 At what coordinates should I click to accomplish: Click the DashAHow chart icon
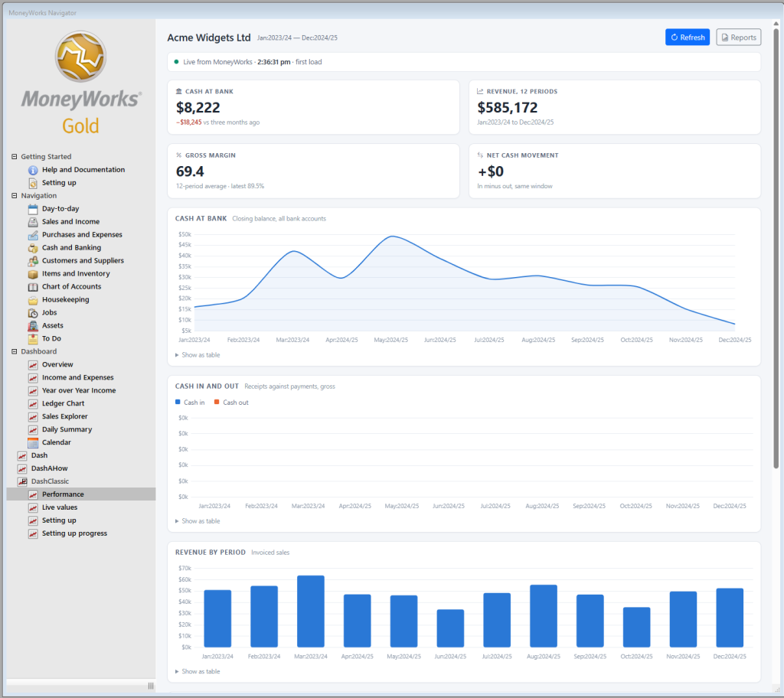point(22,469)
